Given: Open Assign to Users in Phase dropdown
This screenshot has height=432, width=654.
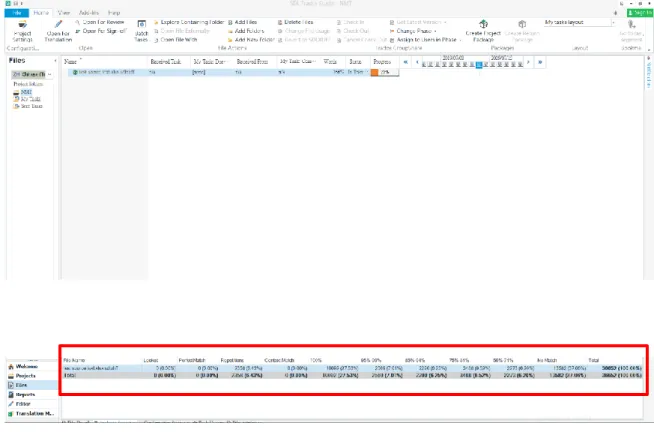Looking at the screenshot, I should coord(426,40).
